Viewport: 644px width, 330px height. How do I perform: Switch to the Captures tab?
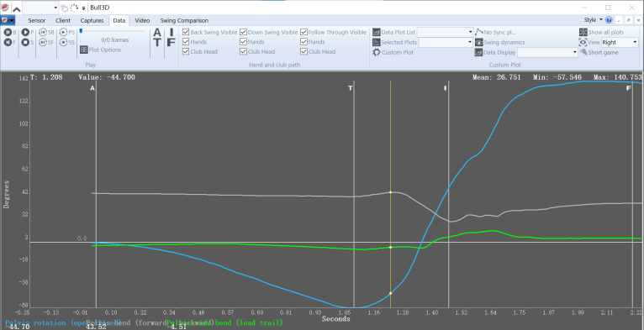pos(92,20)
